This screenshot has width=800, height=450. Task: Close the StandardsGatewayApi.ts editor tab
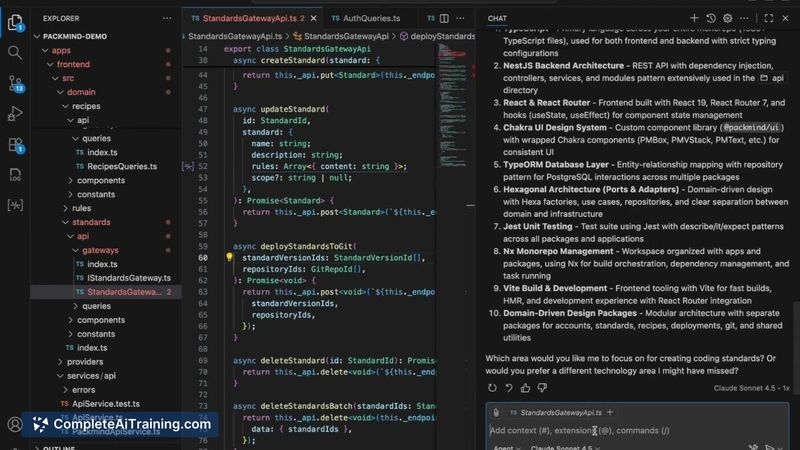pyautogui.click(x=314, y=18)
